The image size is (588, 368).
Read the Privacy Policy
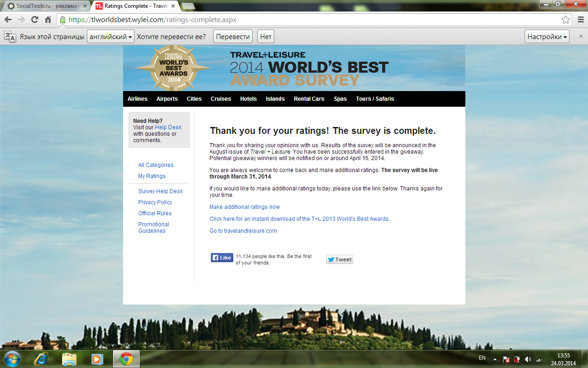coord(155,202)
